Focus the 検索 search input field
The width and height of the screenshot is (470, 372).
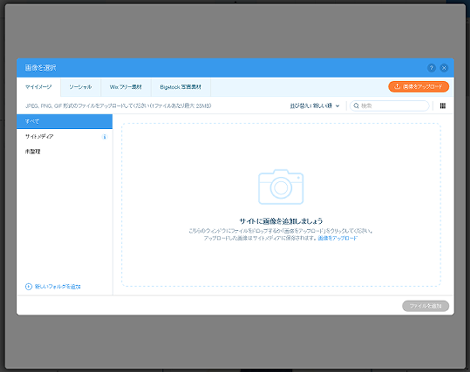[389, 106]
